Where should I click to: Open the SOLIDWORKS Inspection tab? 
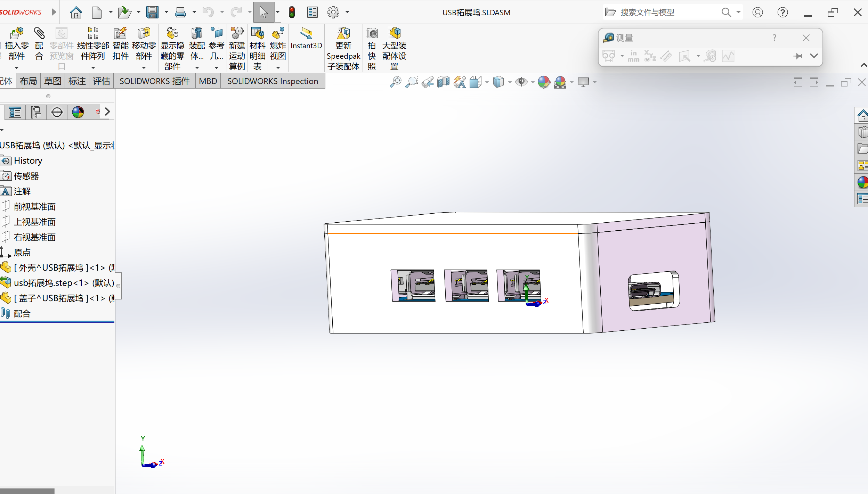coord(273,81)
